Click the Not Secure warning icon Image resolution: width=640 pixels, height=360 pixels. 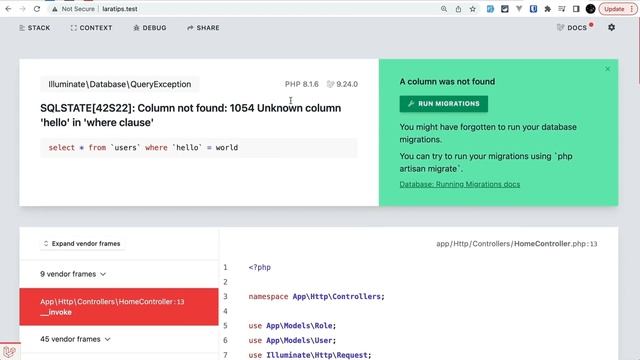click(x=54, y=9)
